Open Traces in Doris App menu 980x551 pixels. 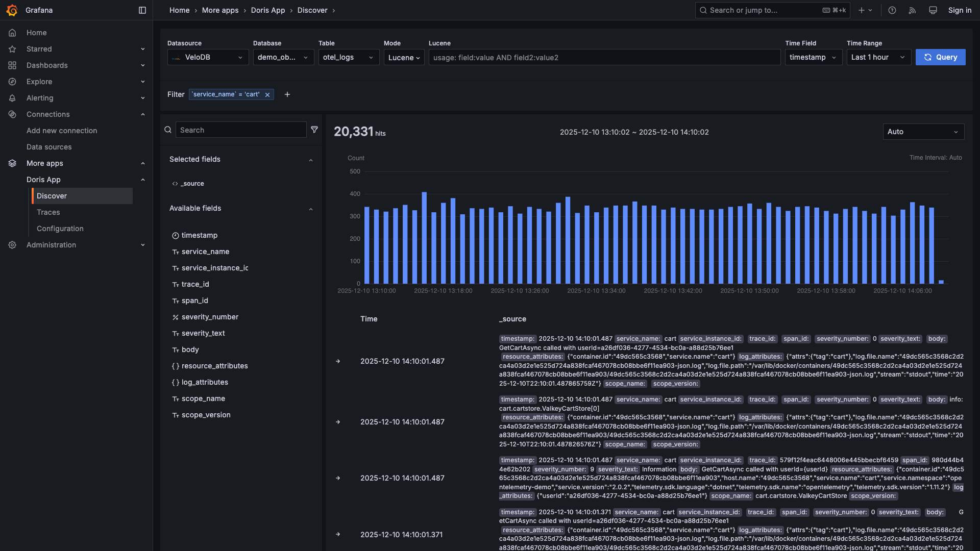48,212
